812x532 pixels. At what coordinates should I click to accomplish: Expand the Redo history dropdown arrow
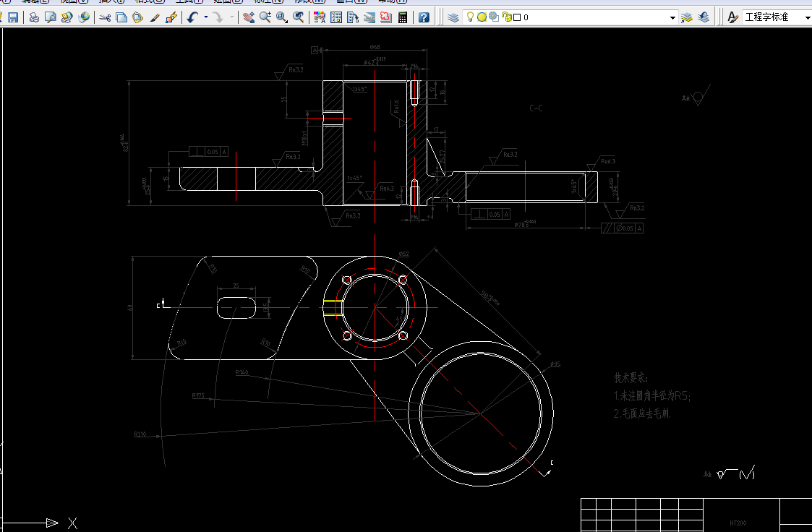point(231,17)
